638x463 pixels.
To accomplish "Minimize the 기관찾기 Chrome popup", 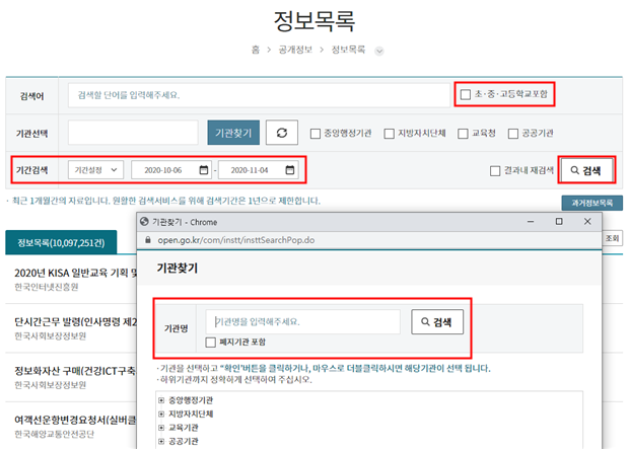I will pyautogui.click(x=531, y=222).
